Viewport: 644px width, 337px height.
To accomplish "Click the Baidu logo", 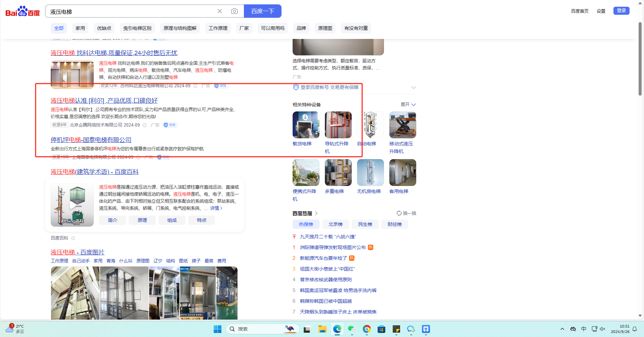I will pos(23,11).
